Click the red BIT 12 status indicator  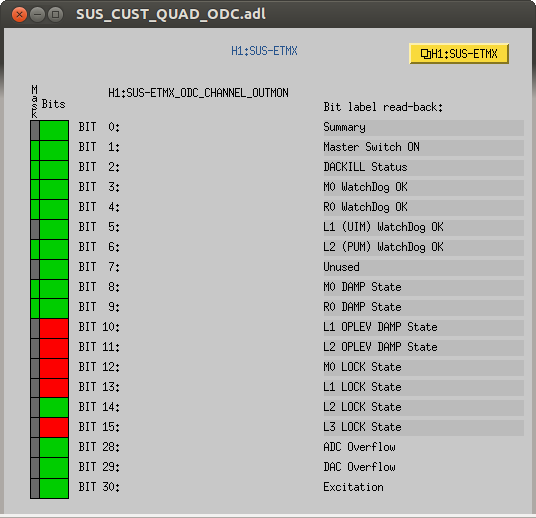pyautogui.click(x=54, y=369)
